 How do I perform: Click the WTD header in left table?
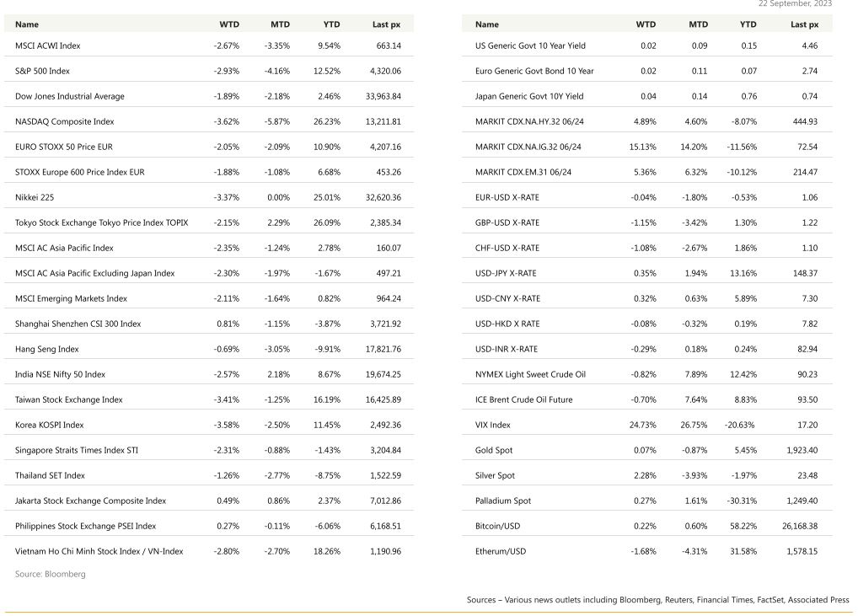[228, 24]
